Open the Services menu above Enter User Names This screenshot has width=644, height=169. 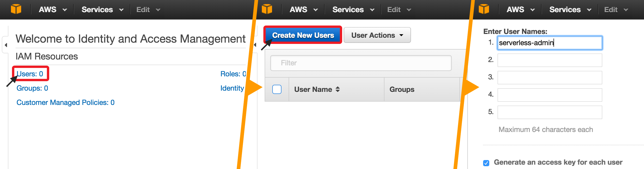point(570,10)
